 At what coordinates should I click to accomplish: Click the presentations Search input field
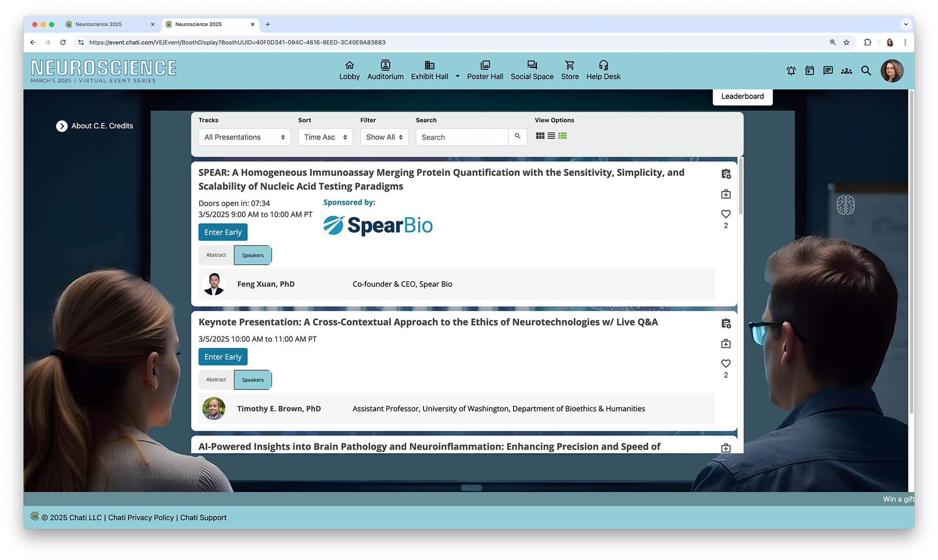[x=462, y=137]
